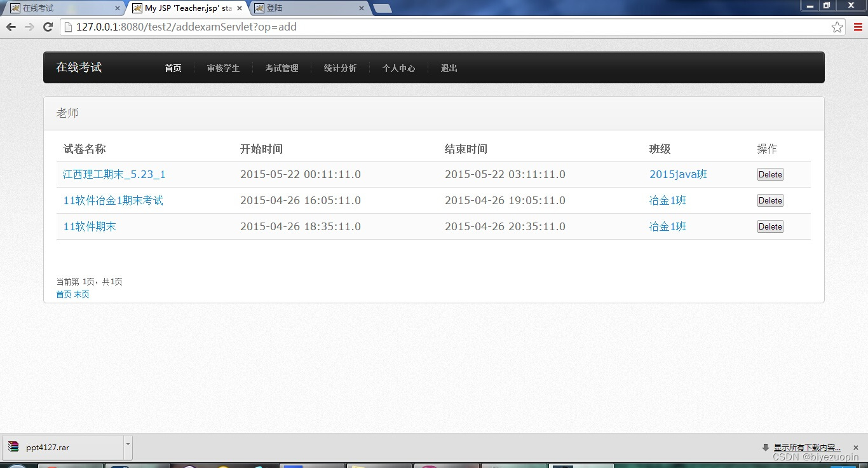Open 冶金1班 link in 11软件期末 row
Screen dimensions: 868x468
pyautogui.click(x=668, y=226)
